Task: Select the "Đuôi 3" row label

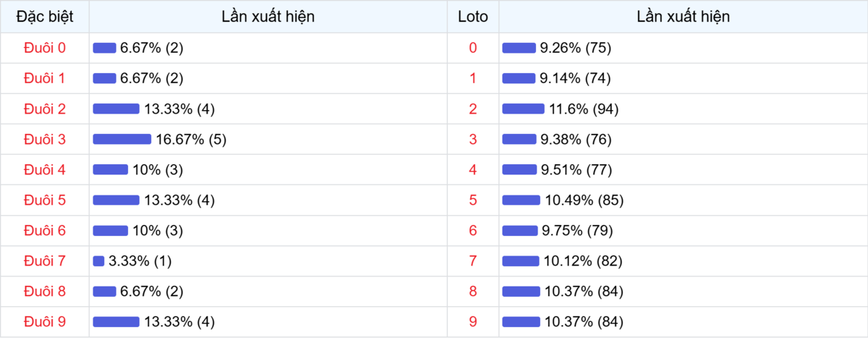Action: pyautogui.click(x=44, y=139)
